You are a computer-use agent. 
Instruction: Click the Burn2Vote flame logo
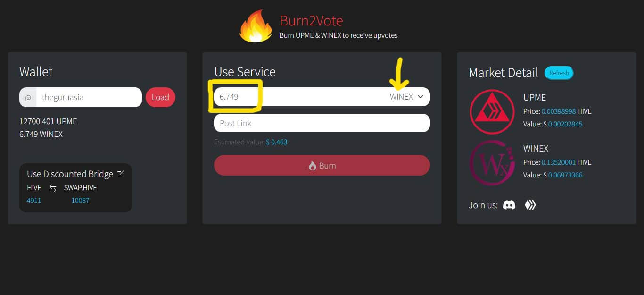pos(256,26)
